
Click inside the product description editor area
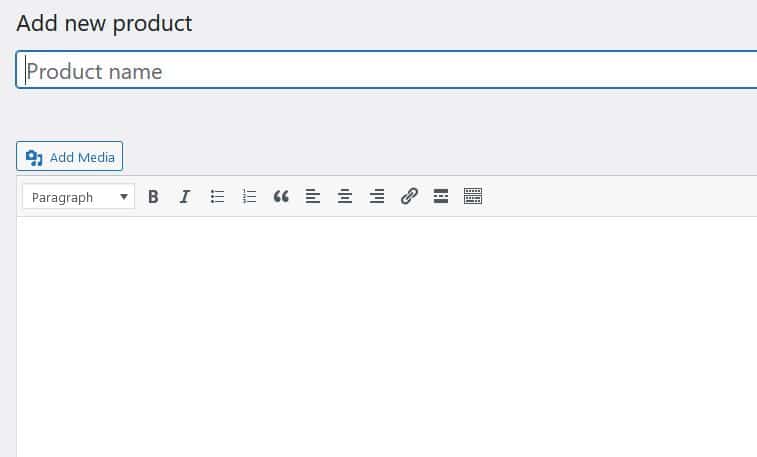(390, 330)
